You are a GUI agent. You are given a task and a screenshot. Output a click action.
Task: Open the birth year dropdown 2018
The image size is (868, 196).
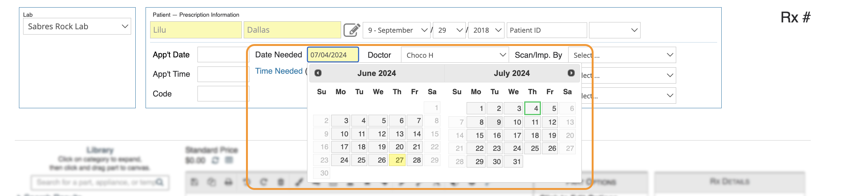[486, 30]
